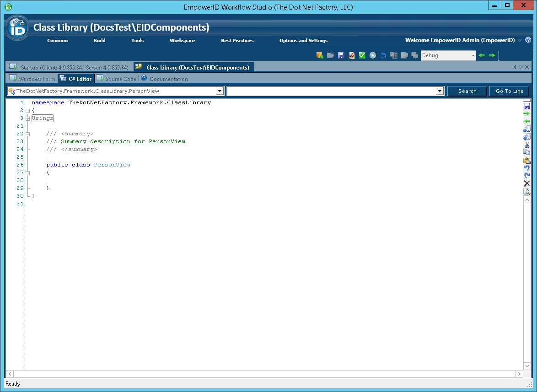Open the member selector dropdown arrow
This screenshot has width=537, height=392.
(x=440, y=91)
